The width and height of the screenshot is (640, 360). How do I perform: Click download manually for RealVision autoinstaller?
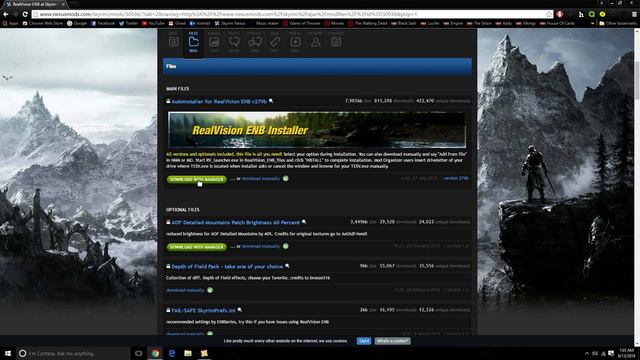pyautogui.click(x=261, y=179)
